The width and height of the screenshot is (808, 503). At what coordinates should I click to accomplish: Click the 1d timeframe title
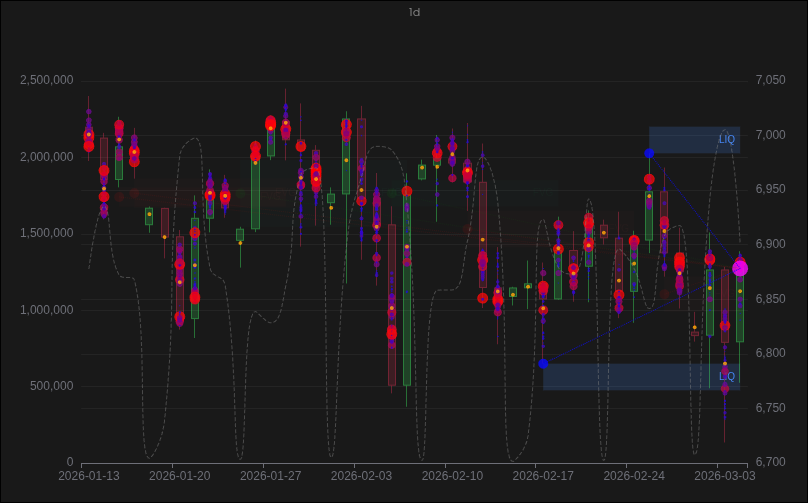tap(414, 12)
